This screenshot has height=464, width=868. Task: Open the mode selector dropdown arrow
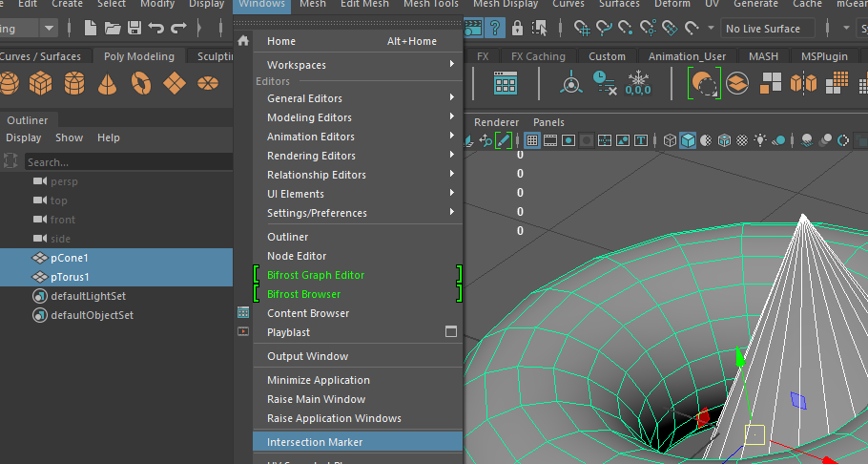[x=50, y=28]
